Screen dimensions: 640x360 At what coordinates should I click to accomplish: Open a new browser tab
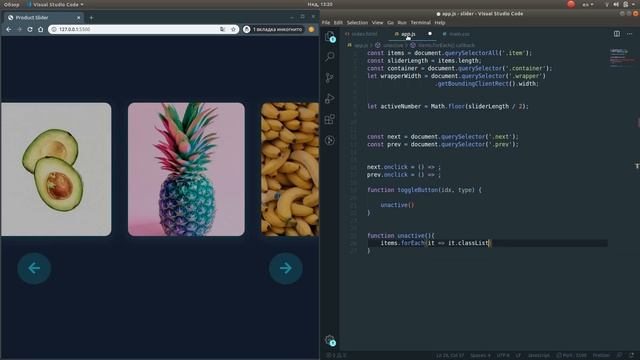tap(91, 18)
